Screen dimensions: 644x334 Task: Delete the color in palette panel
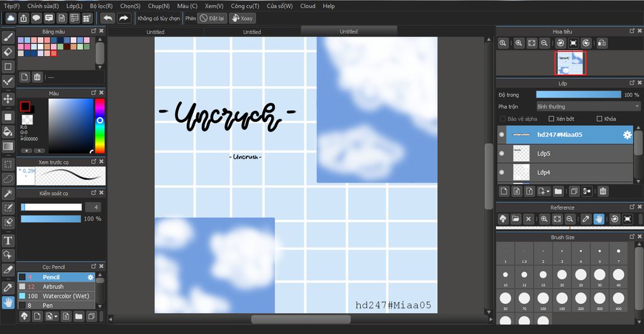37,77
